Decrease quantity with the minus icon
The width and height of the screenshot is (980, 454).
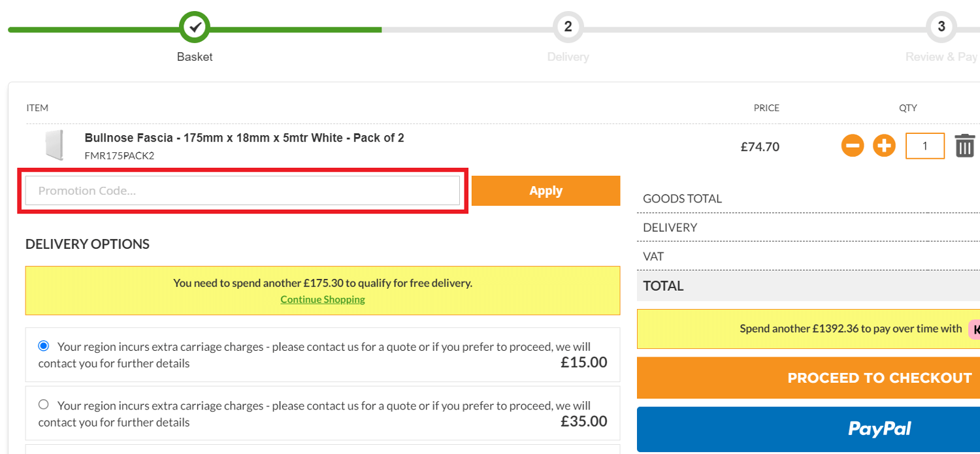click(853, 146)
